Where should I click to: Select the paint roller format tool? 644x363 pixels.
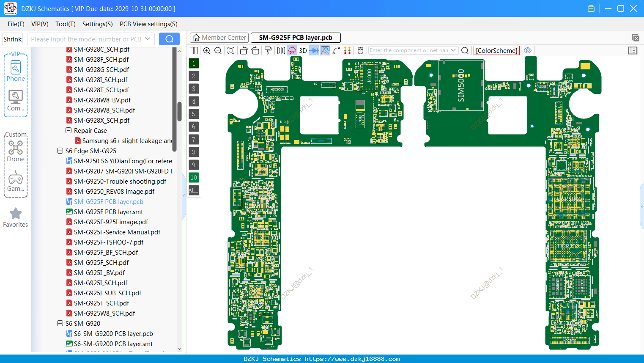tap(268, 50)
